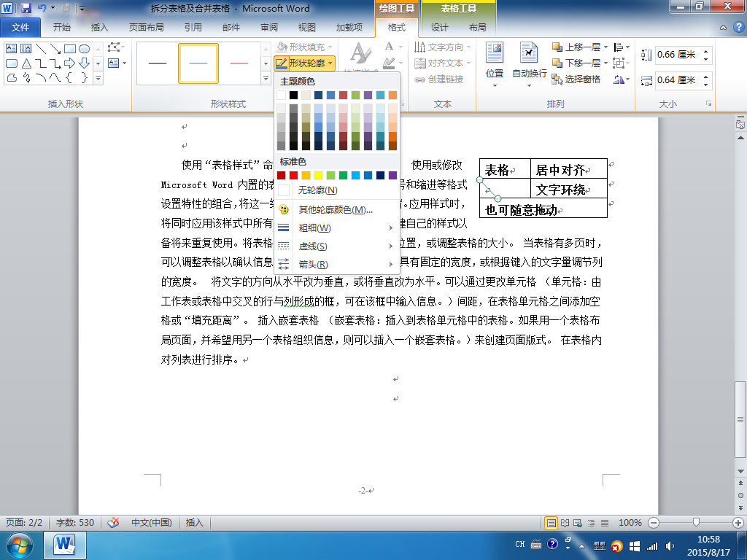Click the Windows Start orb
747x560 pixels.
pos(19,545)
